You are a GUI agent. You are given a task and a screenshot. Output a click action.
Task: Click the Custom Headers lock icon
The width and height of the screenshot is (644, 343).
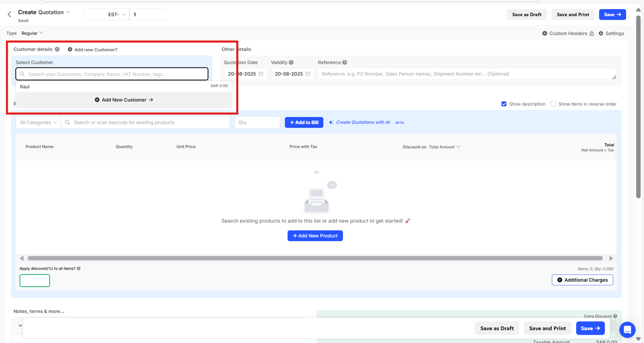(592, 33)
